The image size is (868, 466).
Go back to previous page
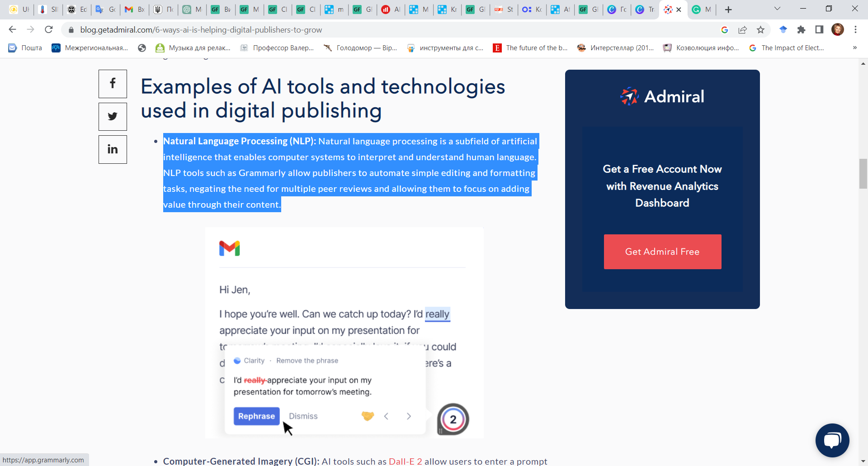pos(12,29)
